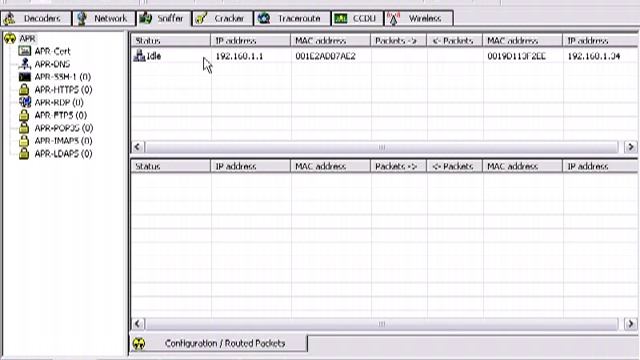The width and height of the screenshot is (640, 360).
Task: Click the APR-FTPS padlock icon
Action: pos(24,115)
